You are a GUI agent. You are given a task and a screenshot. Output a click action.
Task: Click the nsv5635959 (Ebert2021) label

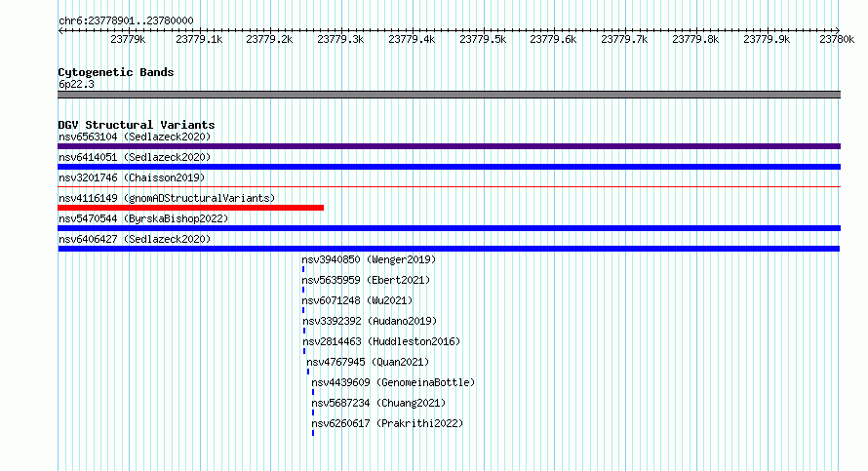tap(366, 280)
